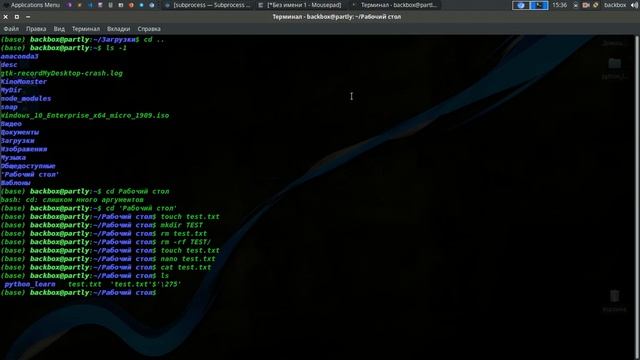
Task: Open the Applications Menu in the panel
Action: tap(31, 5)
